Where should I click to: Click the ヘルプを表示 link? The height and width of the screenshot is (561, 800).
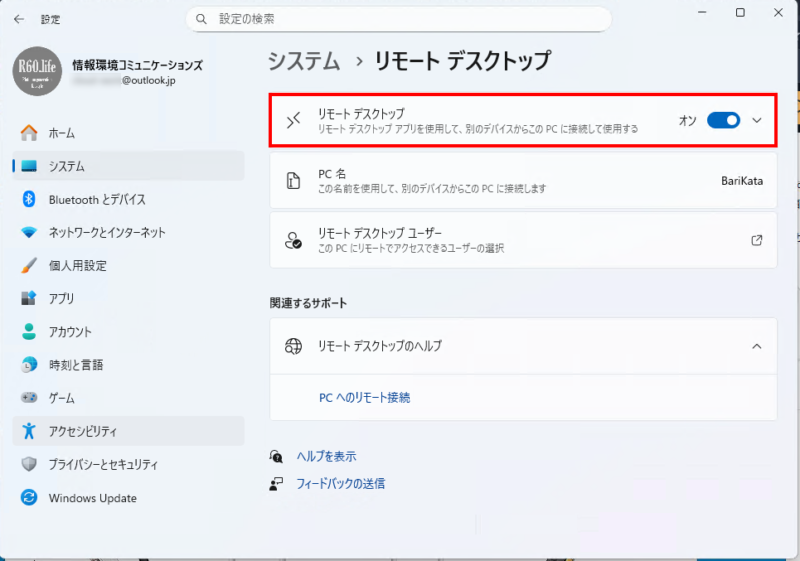pos(326,456)
